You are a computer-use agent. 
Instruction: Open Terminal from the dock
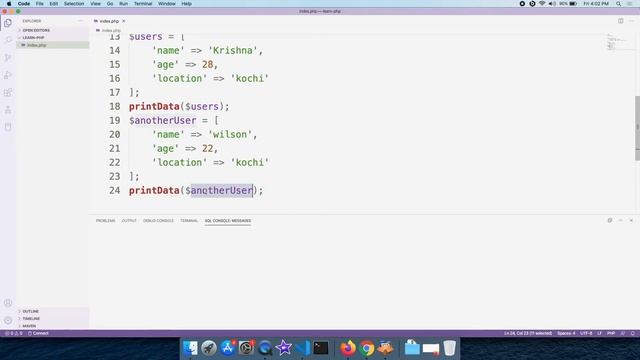pyautogui.click(x=321, y=348)
